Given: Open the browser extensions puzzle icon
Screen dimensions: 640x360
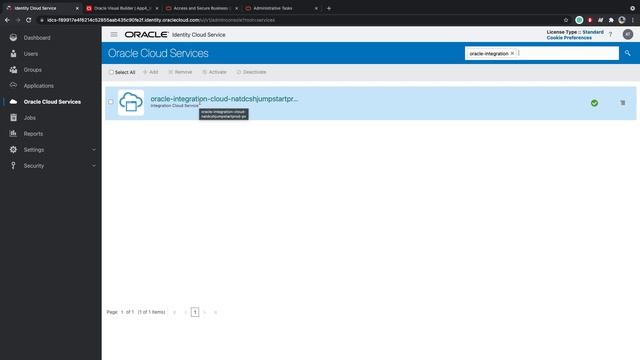Looking at the screenshot, I should point(611,20).
